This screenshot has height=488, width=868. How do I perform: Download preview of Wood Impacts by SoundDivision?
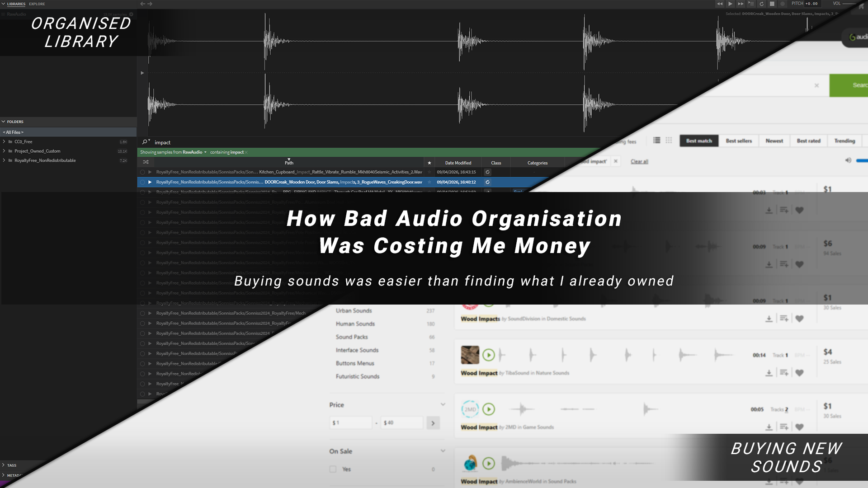(769, 319)
